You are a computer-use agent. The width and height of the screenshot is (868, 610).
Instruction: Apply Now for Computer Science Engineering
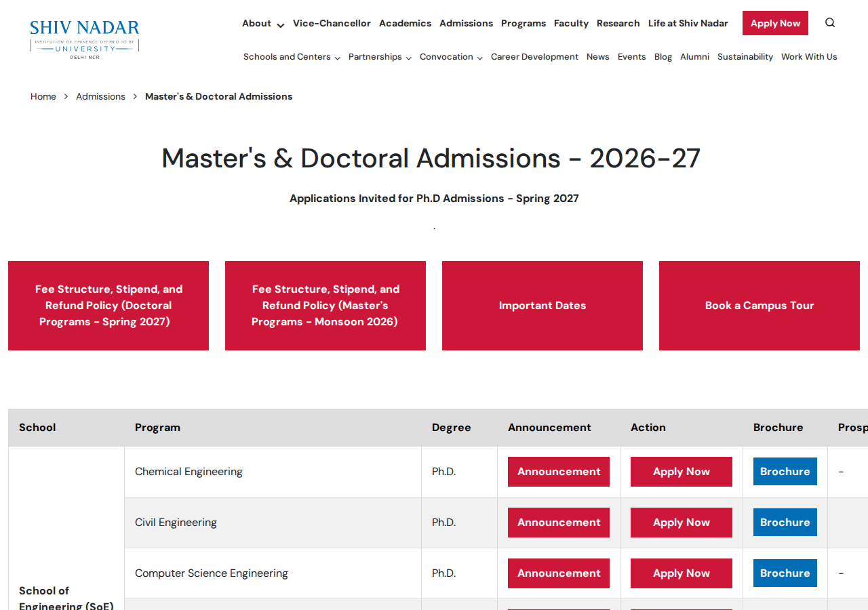(x=682, y=573)
